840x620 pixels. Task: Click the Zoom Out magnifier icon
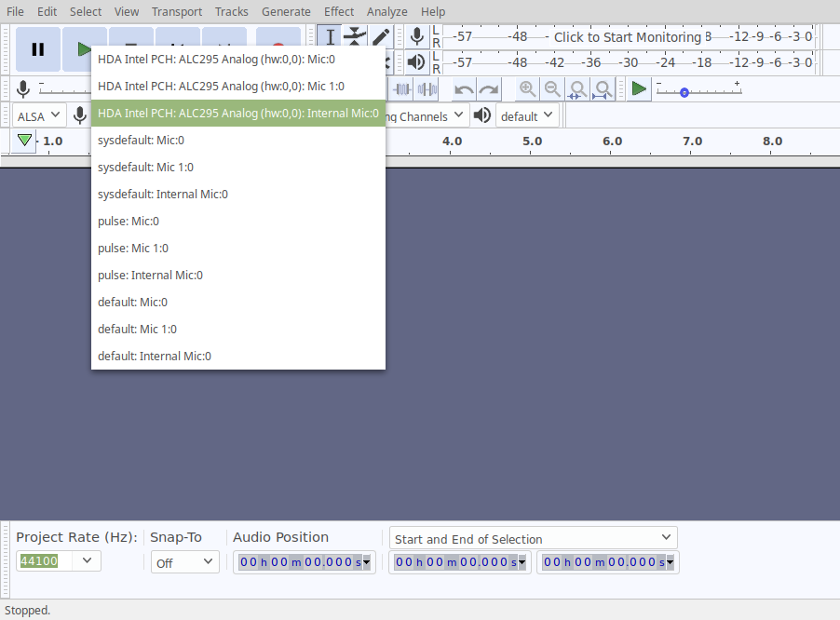click(x=552, y=89)
